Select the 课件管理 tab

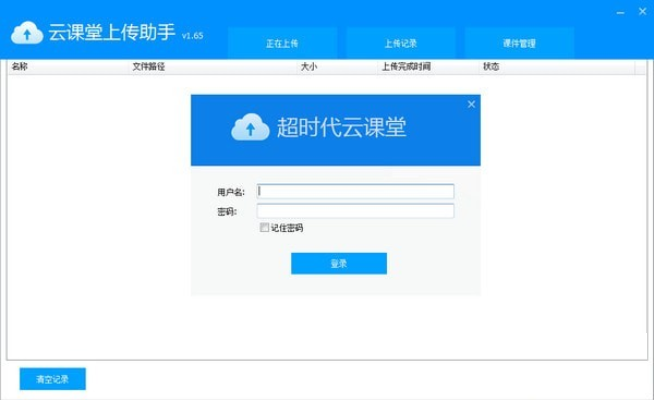519,44
